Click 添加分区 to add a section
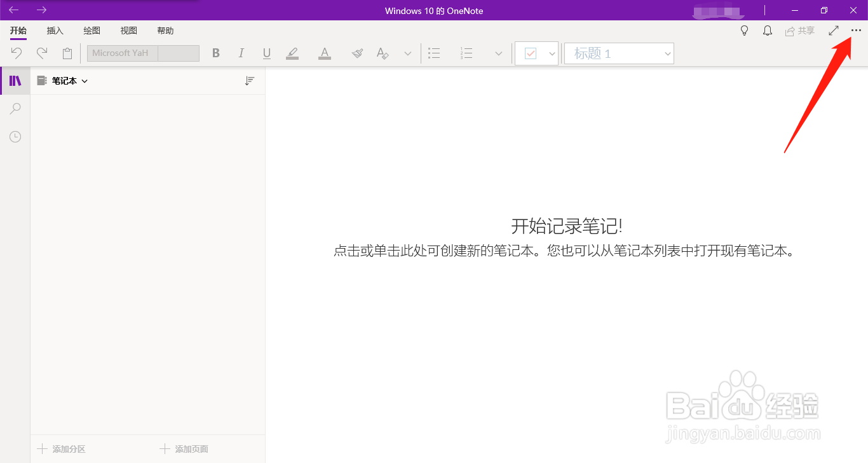868x463 pixels. pyautogui.click(x=61, y=449)
